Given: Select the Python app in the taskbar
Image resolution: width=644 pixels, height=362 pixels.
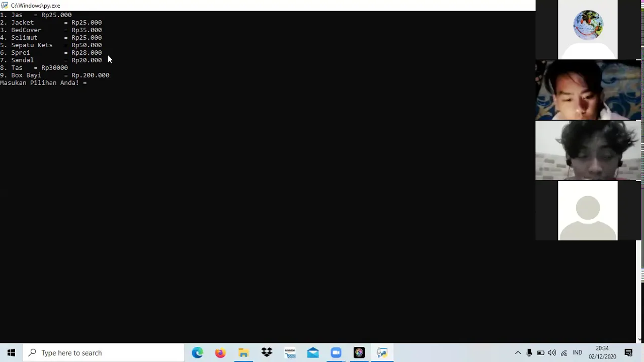Looking at the screenshot, I should [x=382, y=353].
